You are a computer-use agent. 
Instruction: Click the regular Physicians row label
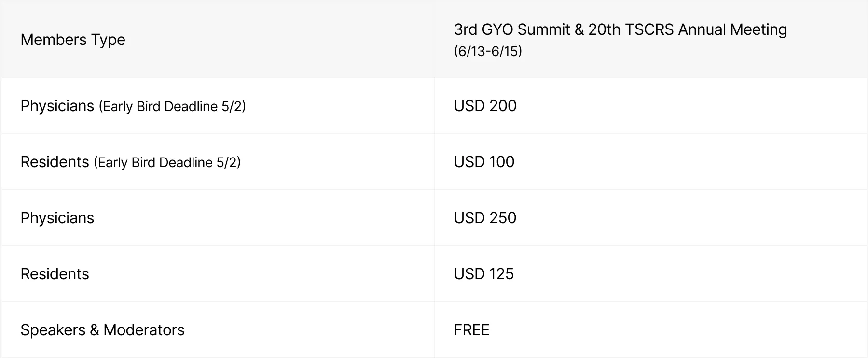tap(57, 218)
